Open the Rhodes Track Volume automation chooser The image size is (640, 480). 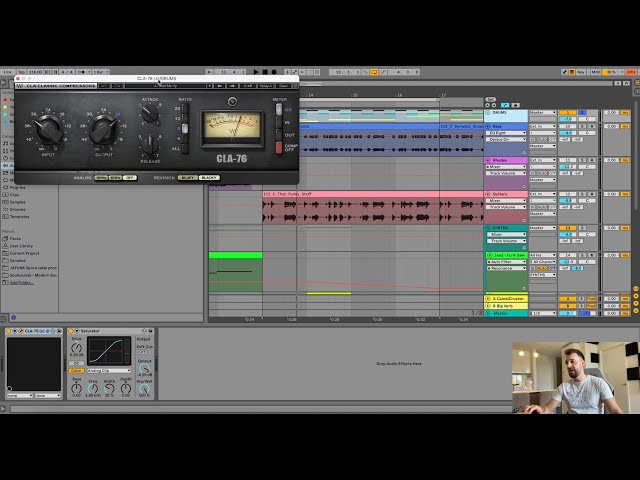click(506, 173)
